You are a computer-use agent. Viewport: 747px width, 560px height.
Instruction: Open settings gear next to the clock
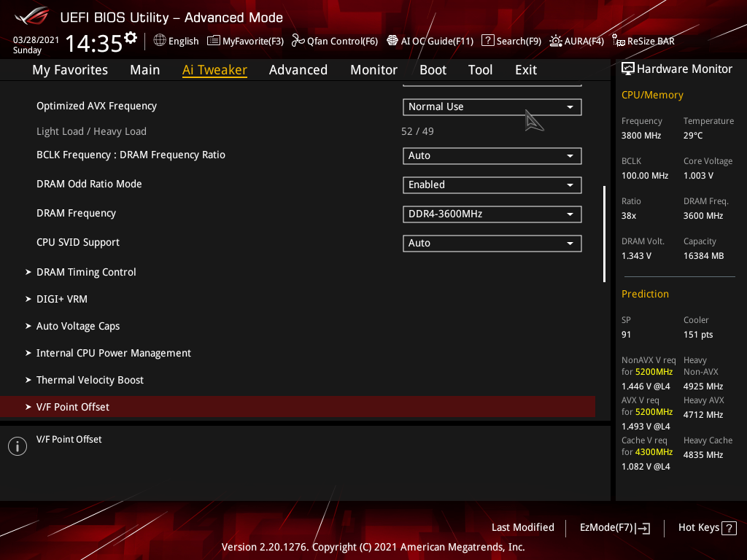[130, 38]
